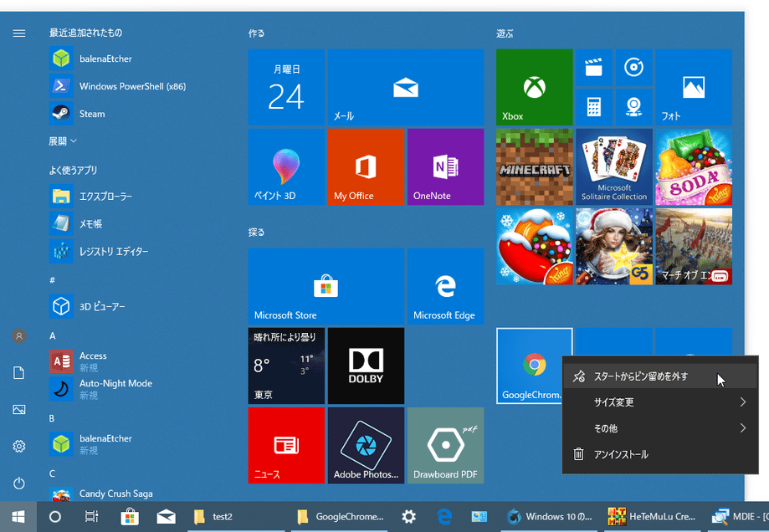Select スタートからピン留めを外す in context menu
This screenshot has width=769, height=532.
pyautogui.click(x=660, y=376)
